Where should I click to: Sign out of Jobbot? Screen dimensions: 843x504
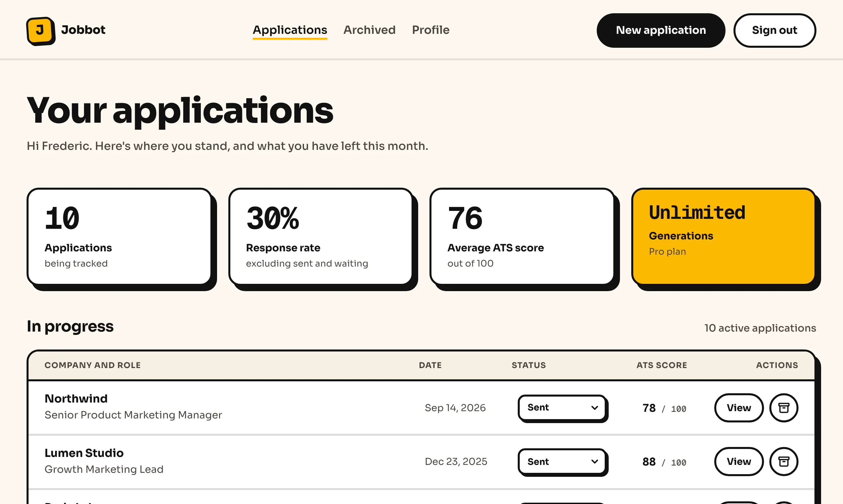774,30
